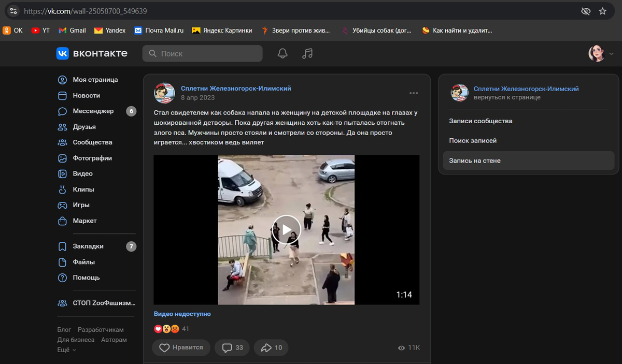622x364 pixels.
Task: Open the Почта Mail.ru bookmark
Action: [159, 31]
